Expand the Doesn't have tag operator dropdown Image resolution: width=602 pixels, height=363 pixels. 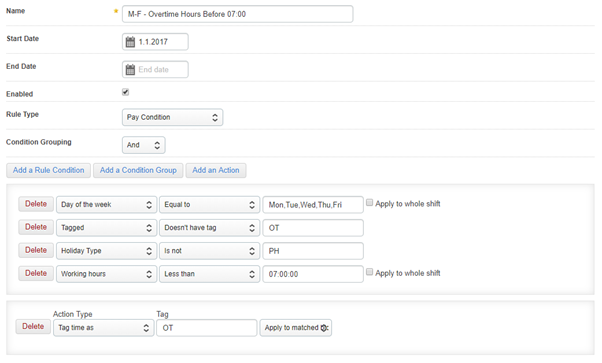point(210,228)
